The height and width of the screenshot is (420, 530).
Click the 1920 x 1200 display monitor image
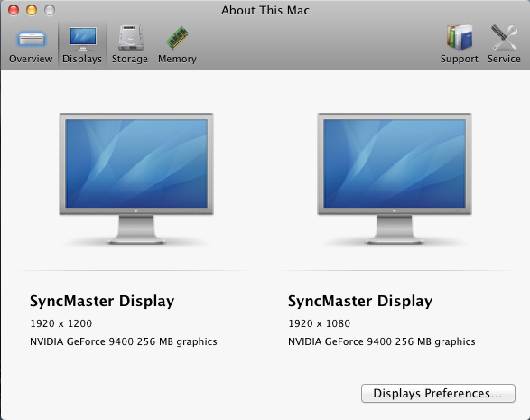click(x=136, y=179)
